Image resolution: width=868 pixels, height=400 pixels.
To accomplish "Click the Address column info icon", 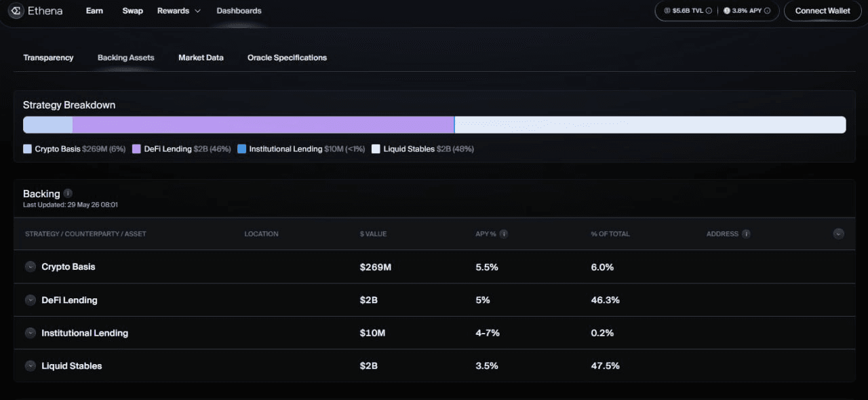I will 746,234.
